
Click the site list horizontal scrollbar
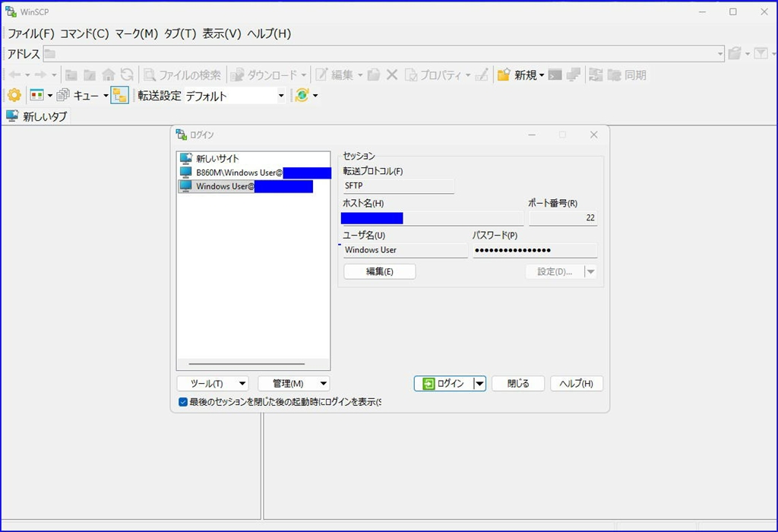coord(247,364)
